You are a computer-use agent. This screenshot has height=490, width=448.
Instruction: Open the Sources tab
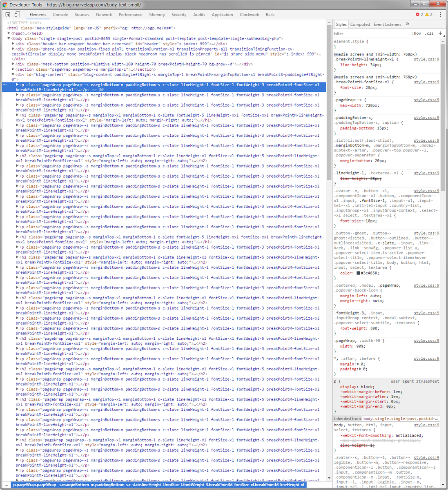point(82,15)
